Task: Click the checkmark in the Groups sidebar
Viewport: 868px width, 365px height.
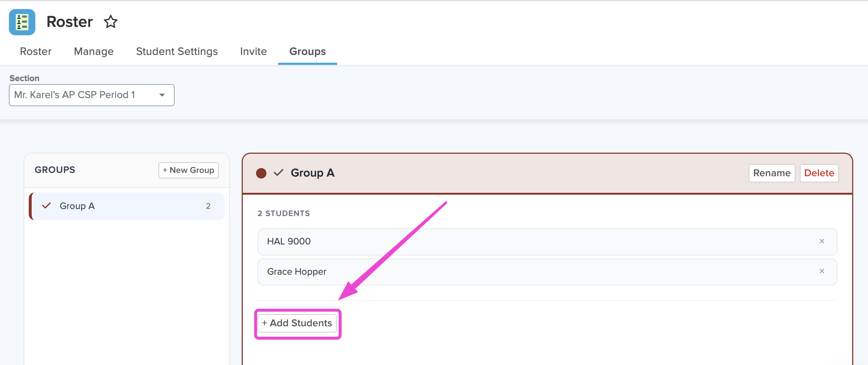Action: (46, 206)
